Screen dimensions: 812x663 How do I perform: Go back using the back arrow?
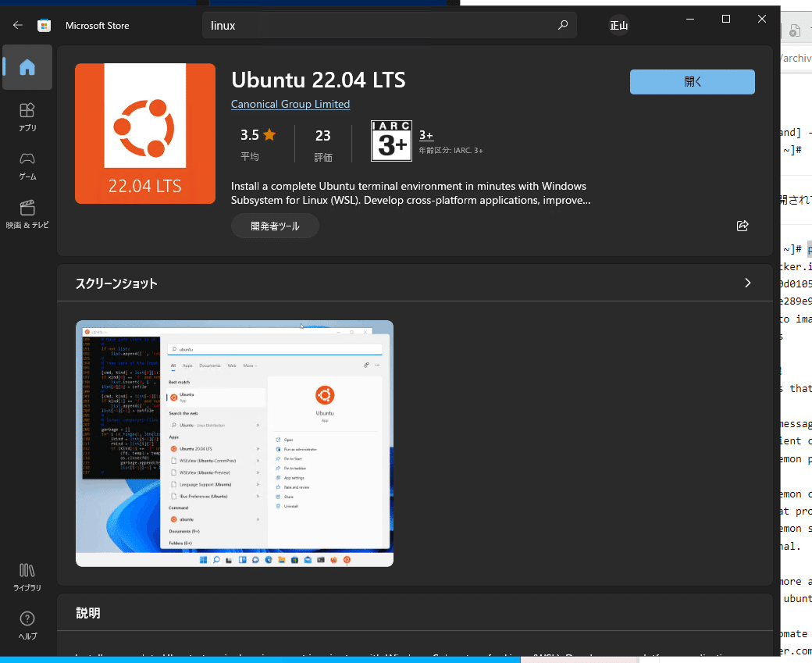[17, 25]
